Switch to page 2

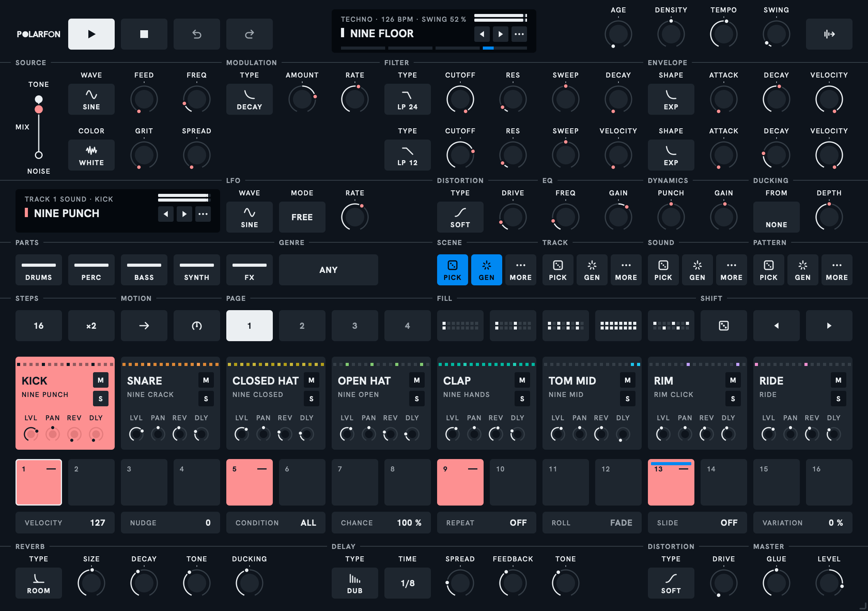302,326
